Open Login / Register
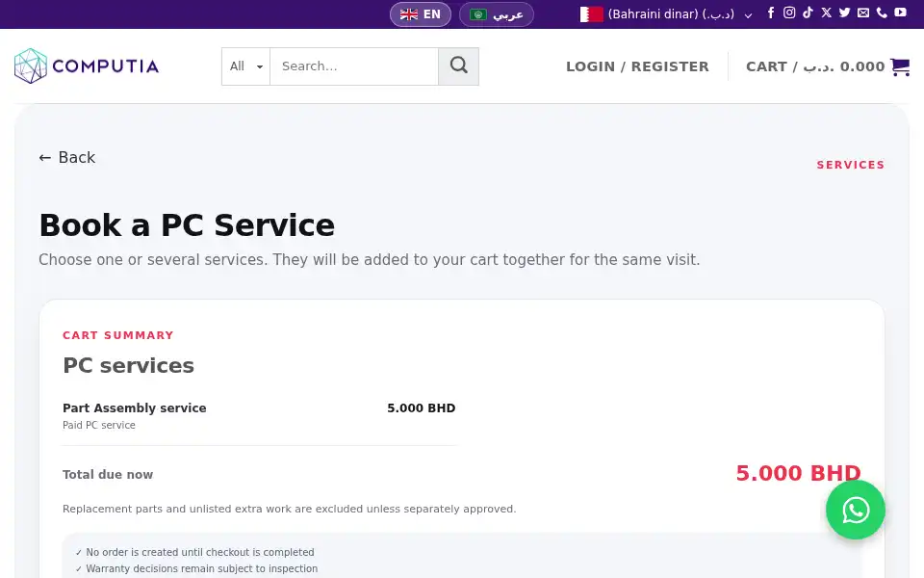This screenshot has height=578, width=924. [x=637, y=66]
